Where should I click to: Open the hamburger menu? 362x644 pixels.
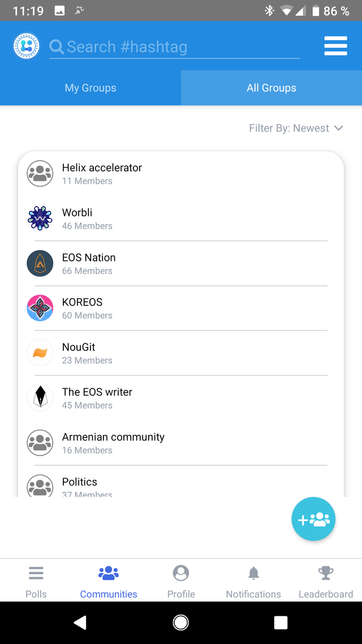(x=335, y=46)
